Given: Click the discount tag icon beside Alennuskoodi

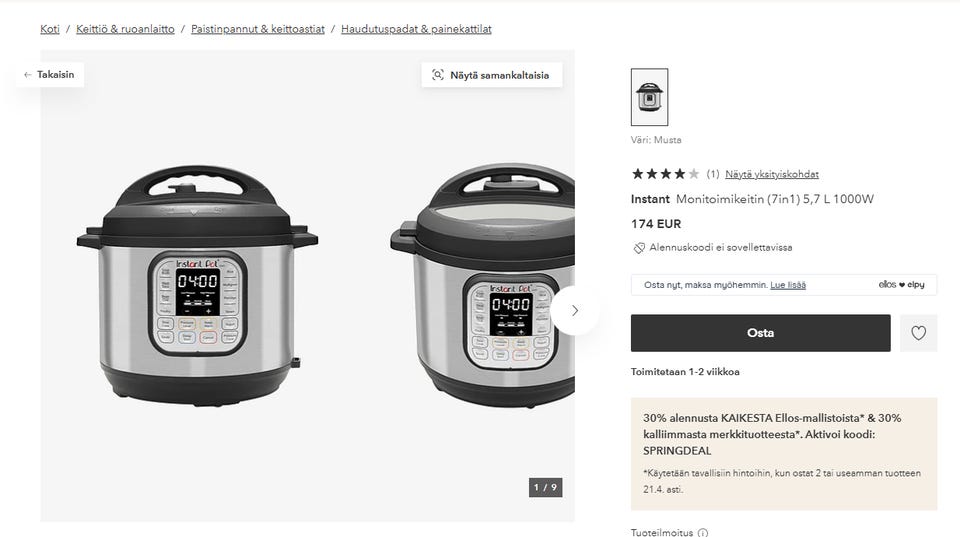Looking at the screenshot, I should [639, 248].
